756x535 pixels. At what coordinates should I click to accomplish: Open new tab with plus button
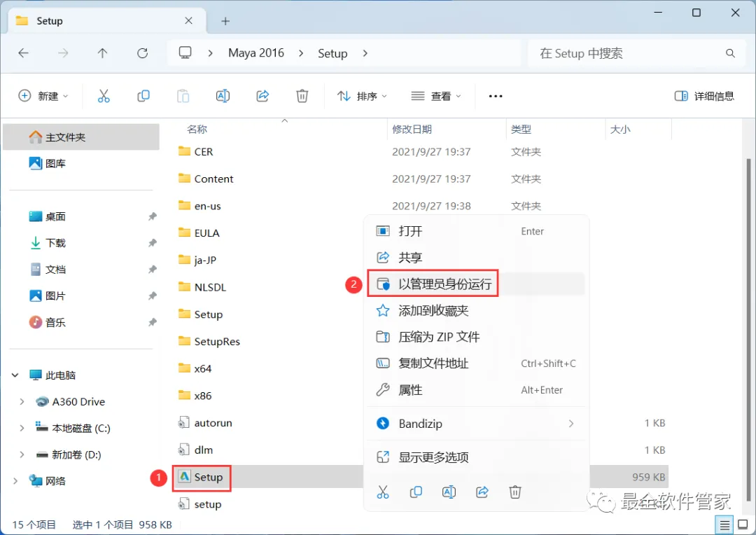pos(225,21)
